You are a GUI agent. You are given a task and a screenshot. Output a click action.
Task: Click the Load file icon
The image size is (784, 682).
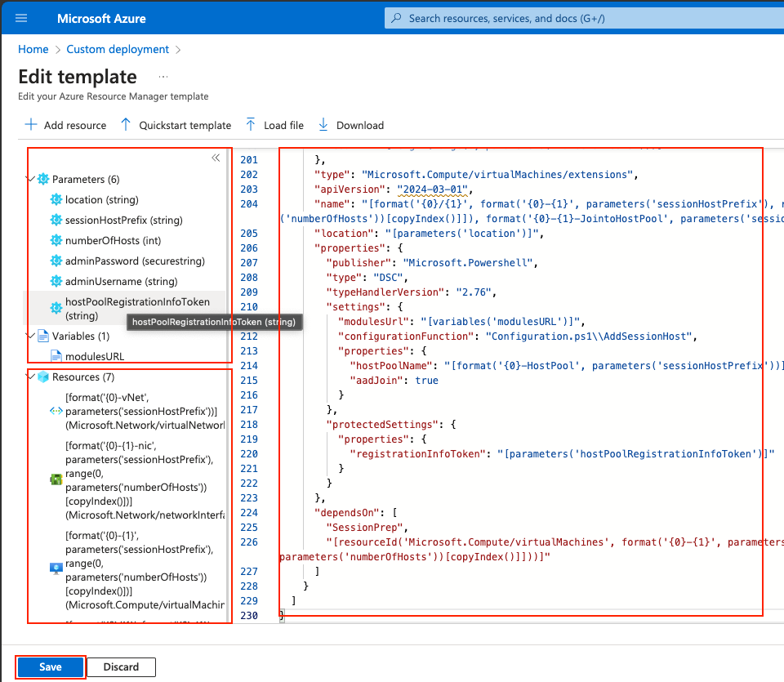point(251,125)
